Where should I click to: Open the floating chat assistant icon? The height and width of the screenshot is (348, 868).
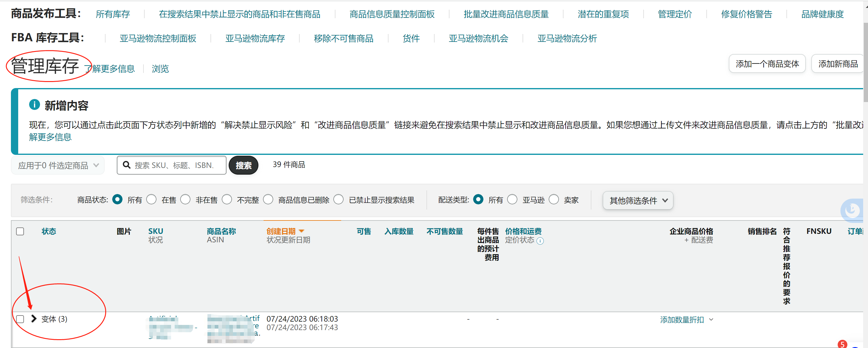[853, 210]
